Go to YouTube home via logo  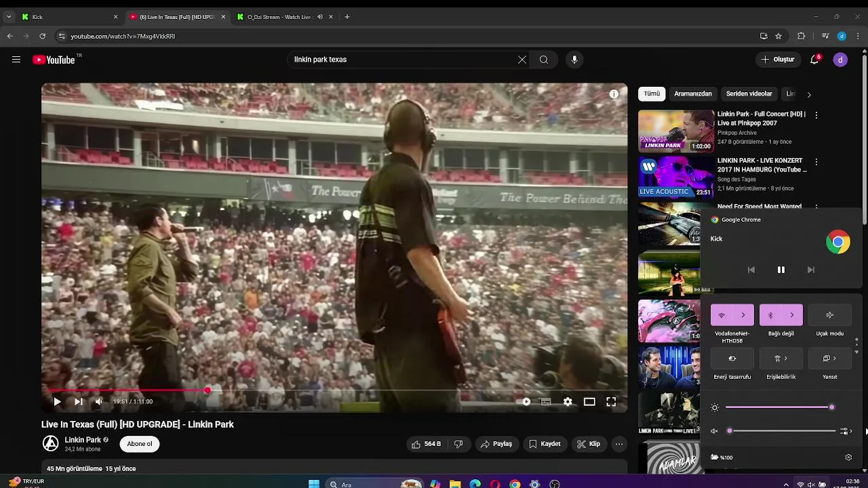tap(54, 60)
